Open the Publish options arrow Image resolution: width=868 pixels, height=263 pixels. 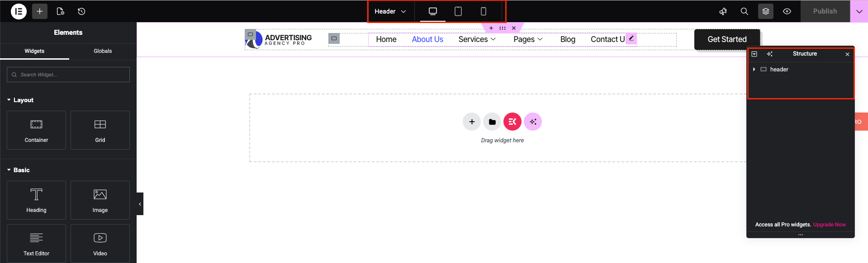859,11
